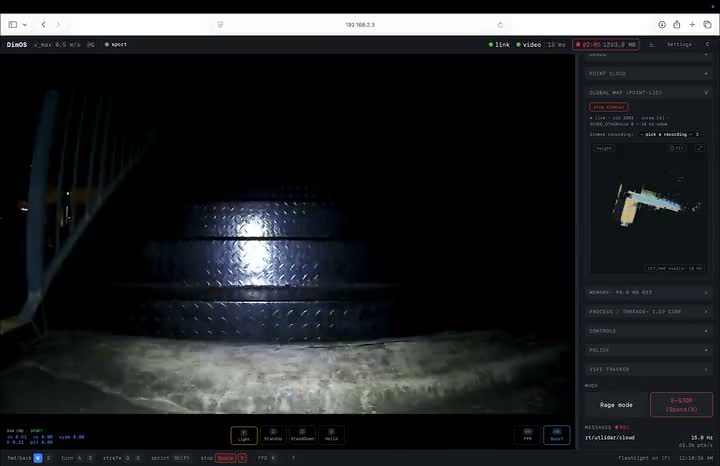Click the link status indicator
Screen dimensions: 720x466
tap(499, 45)
